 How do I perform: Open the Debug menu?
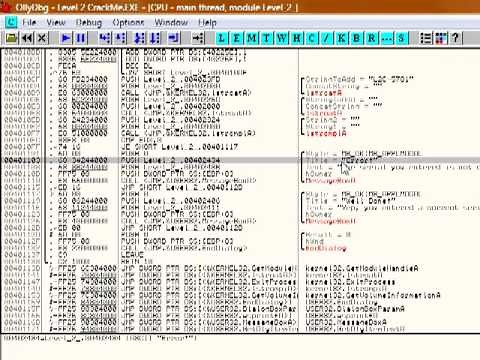point(89,22)
